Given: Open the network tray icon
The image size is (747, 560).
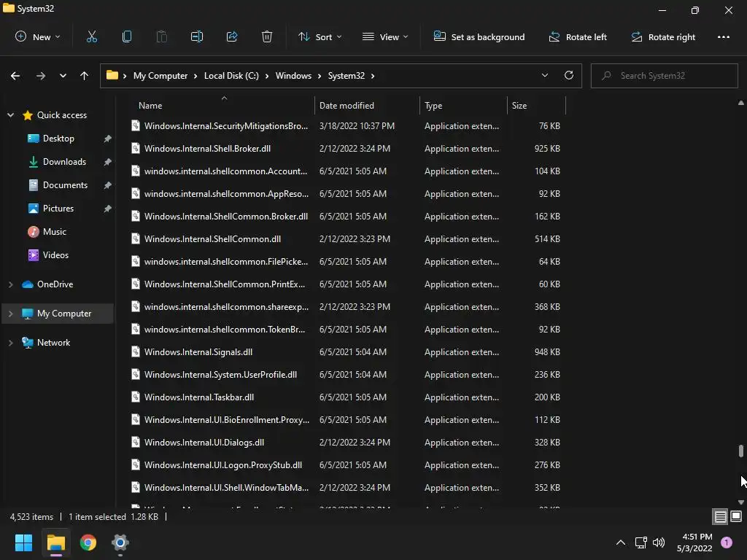Looking at the screenshot, I should pos(640,542).
